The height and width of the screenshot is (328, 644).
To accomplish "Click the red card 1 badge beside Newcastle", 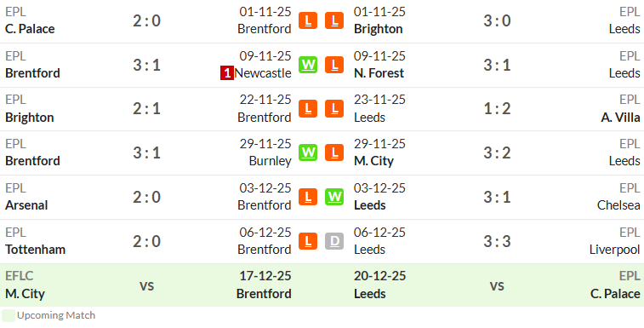I will [x=226, y=73].
